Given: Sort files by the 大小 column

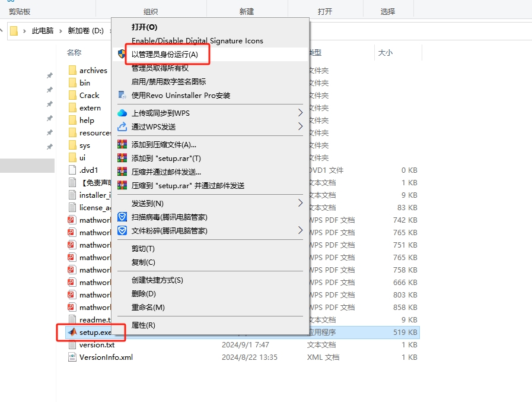Looking at the screenshot, I should coord(386,52).
